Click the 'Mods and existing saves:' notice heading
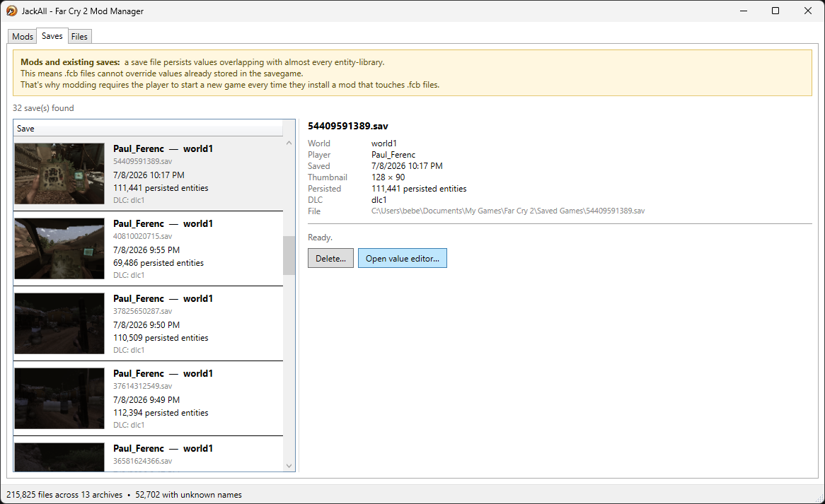Image resolution: width=825 pixels, height=504 pixels. point(70,62)
